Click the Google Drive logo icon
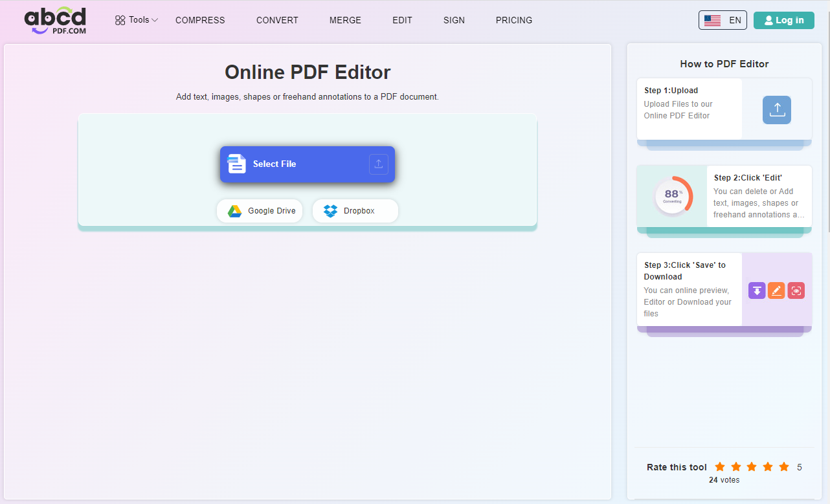 [234, 211]
